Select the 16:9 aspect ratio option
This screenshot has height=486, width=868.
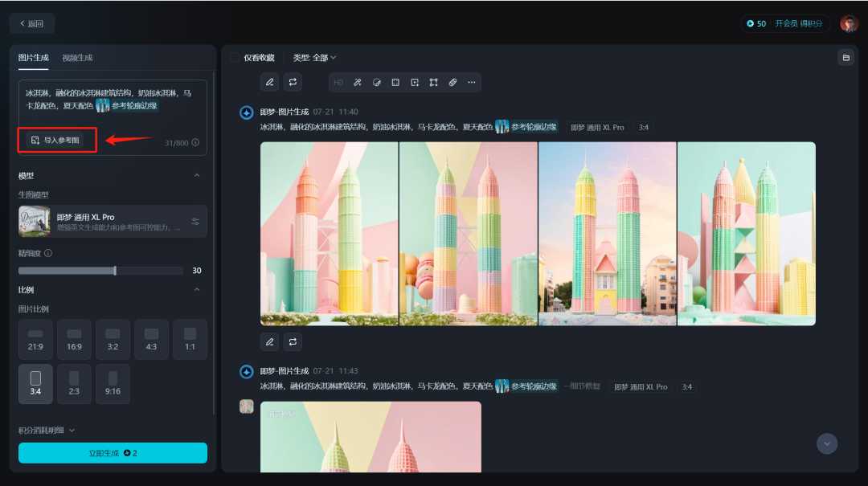click(74, 339)
